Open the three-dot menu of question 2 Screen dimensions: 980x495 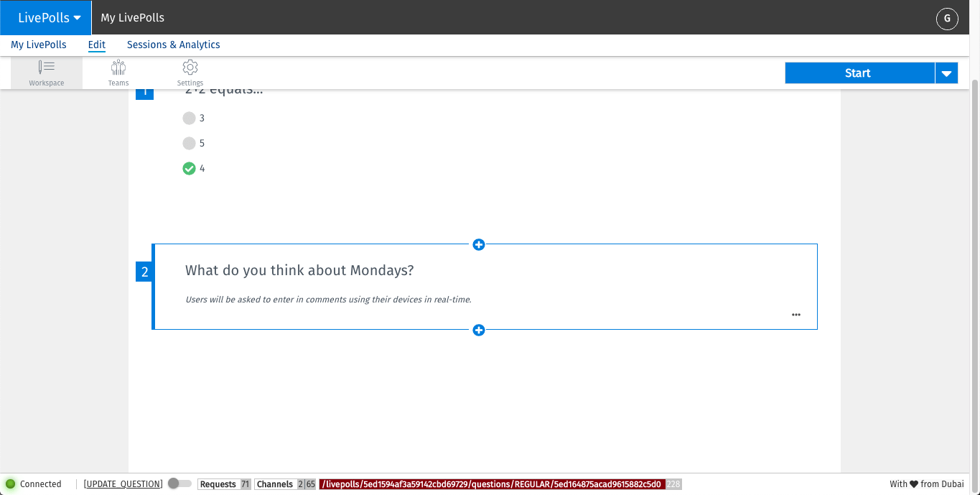796,315
